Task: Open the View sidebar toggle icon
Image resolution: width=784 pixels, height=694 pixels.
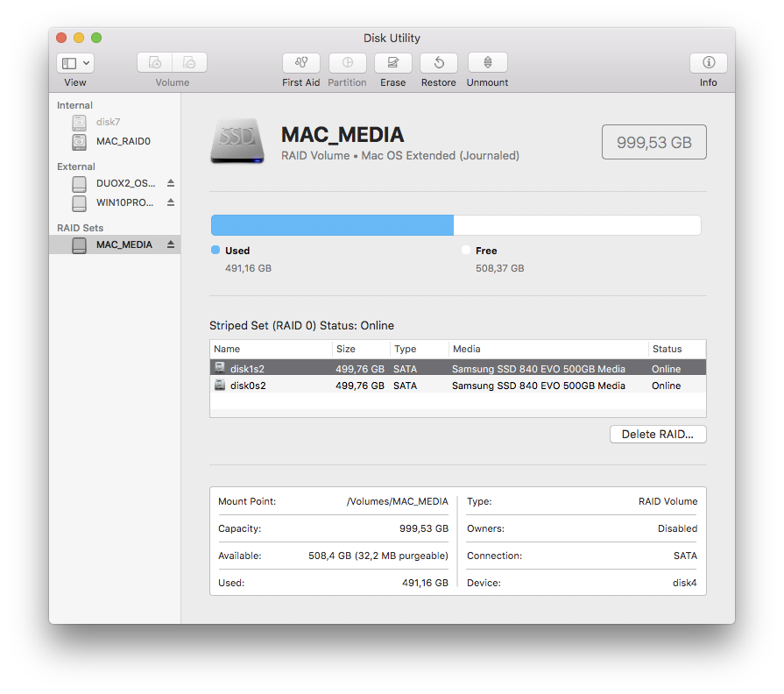Action: pyautogui.click(x=69, y=63)
